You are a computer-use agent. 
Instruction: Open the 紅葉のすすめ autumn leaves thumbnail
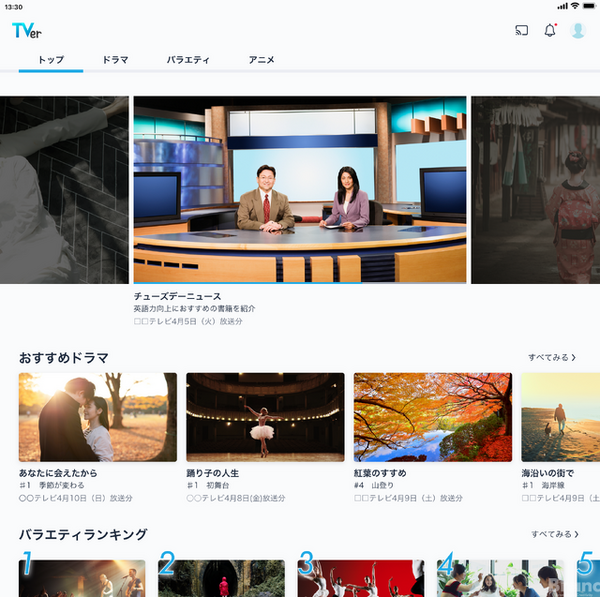[433, 417]
